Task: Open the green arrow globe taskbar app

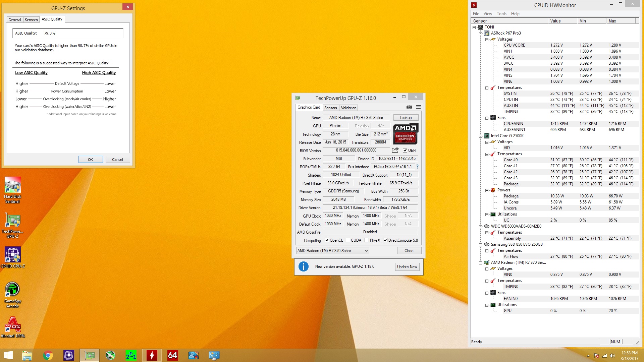Action: [110, 355]
